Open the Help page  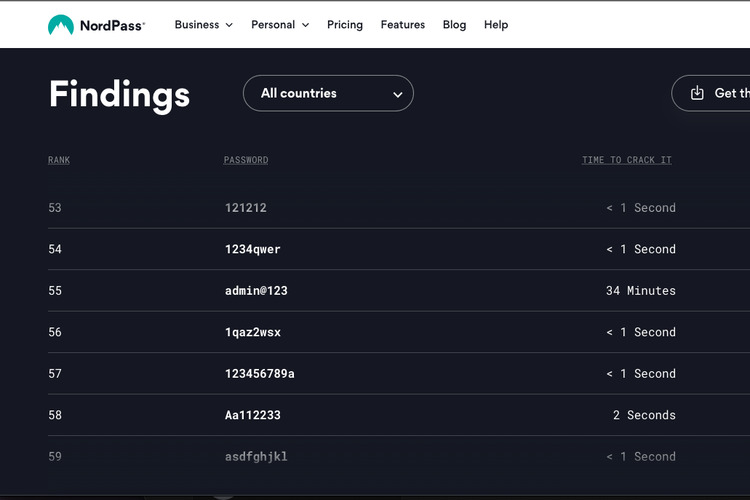tap(496, 25)
